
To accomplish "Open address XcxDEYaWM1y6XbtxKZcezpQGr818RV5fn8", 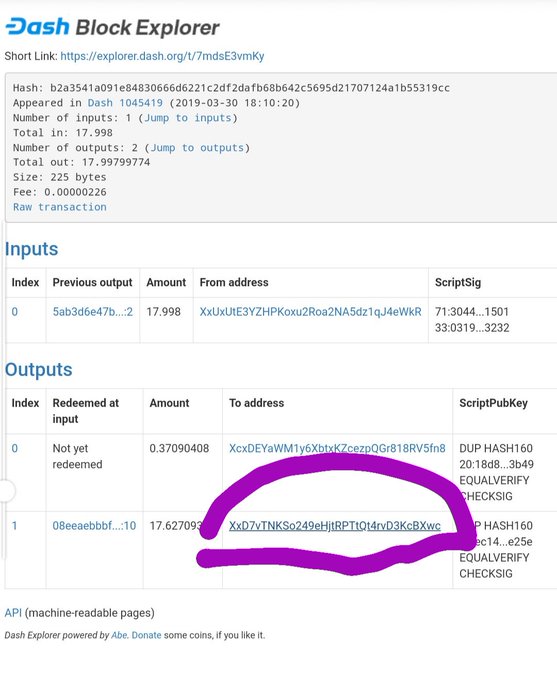I will coord(337,448).
